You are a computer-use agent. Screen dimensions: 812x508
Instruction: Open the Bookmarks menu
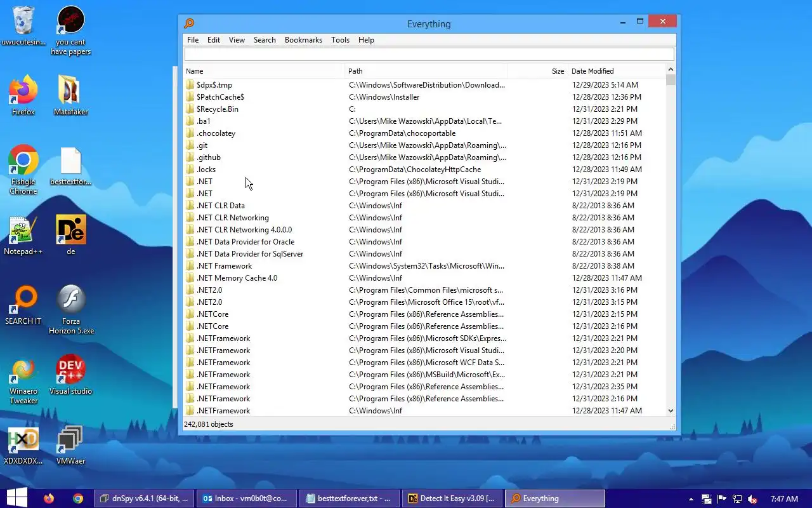(303, 39)
